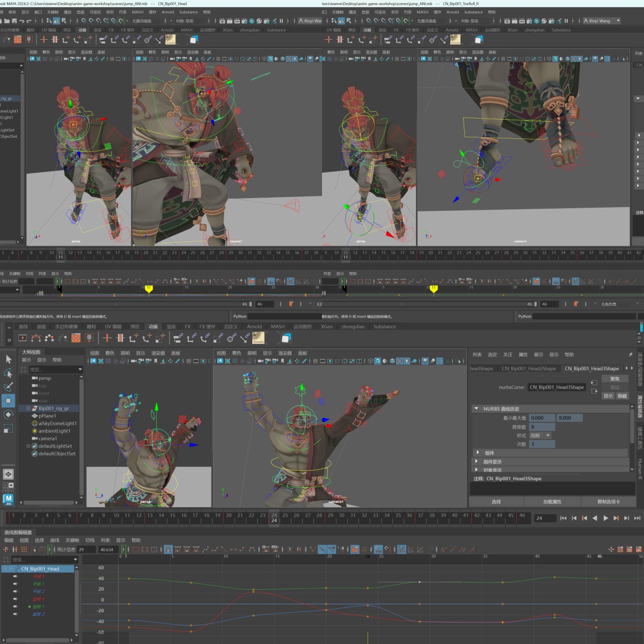Click the 隐藏 button in Attribute Editor
This screenshot has width=644, height=644.
click(622, 396)
